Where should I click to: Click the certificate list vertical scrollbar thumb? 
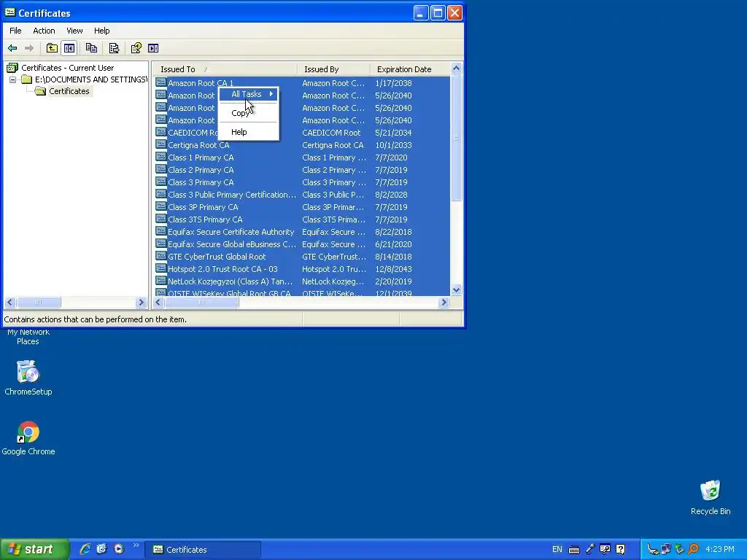coord(456,138)
